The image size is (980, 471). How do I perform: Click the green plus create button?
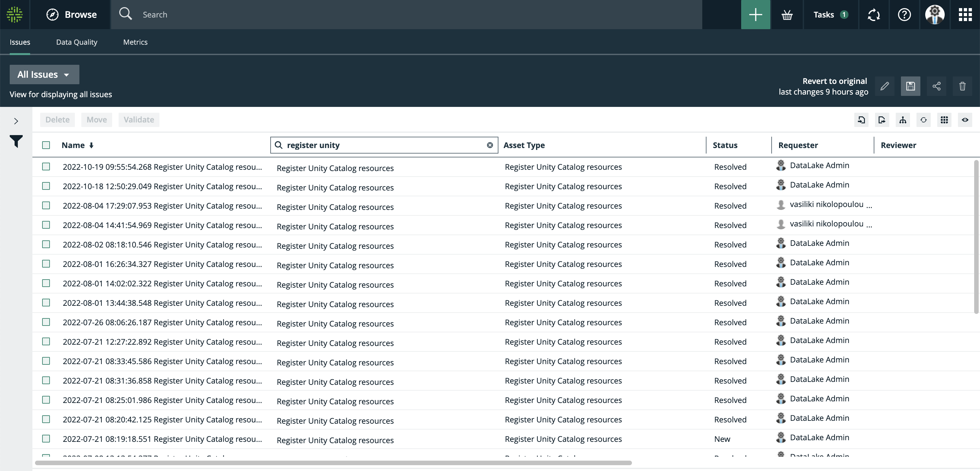pos(755,15)
